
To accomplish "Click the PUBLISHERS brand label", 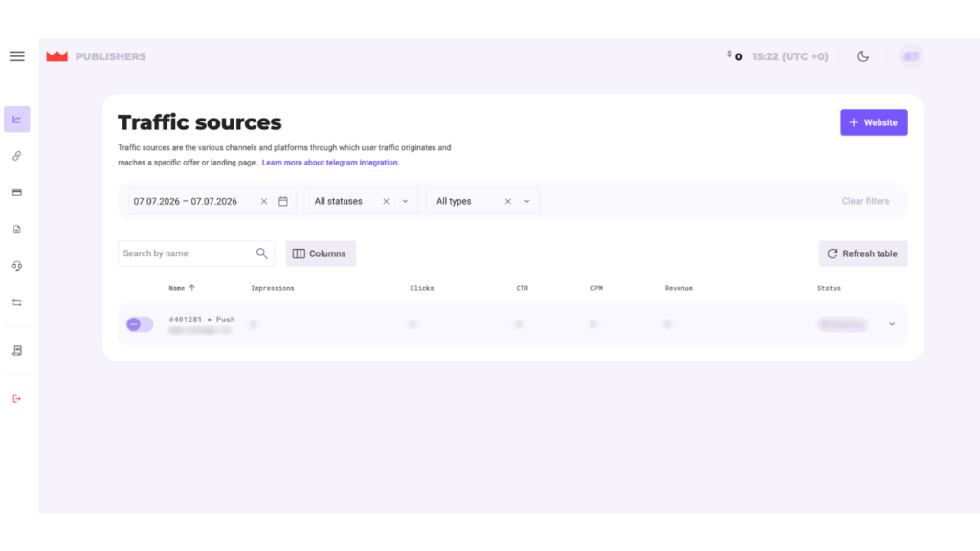I will point(111,56).
